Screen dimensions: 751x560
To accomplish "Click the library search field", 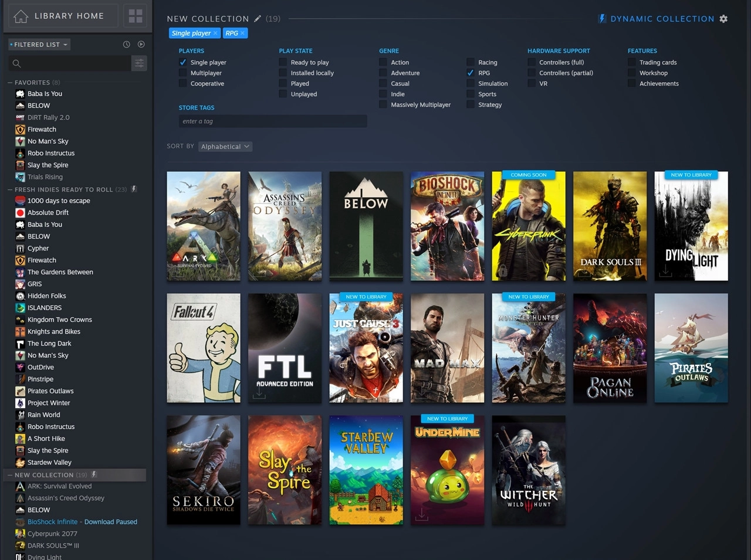I will (x=70, y=63).
